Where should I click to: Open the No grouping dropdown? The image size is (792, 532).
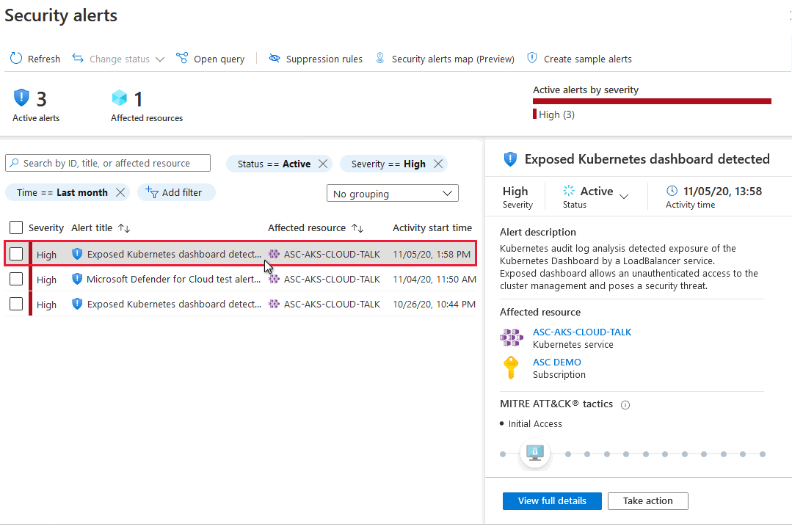pos(393,193)
